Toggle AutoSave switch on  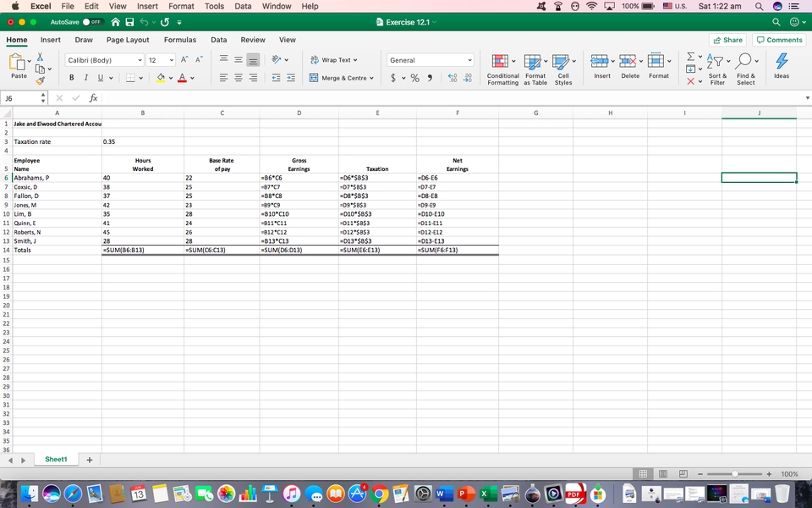(92, 22)
